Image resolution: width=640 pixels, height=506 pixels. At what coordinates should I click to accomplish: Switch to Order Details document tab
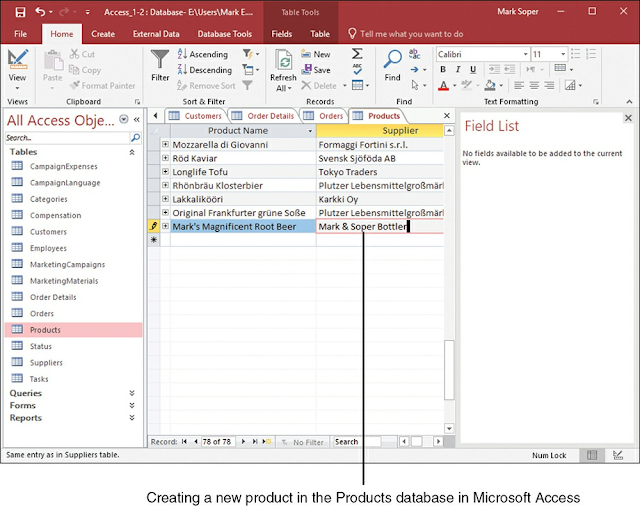(x=263, y=116)
